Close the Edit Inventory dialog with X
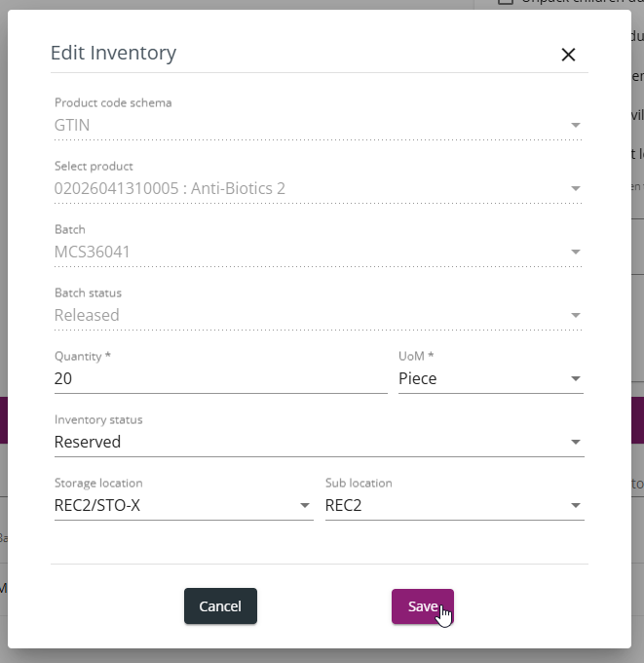Screen dimensions: 644x663 tap(568, 55)
